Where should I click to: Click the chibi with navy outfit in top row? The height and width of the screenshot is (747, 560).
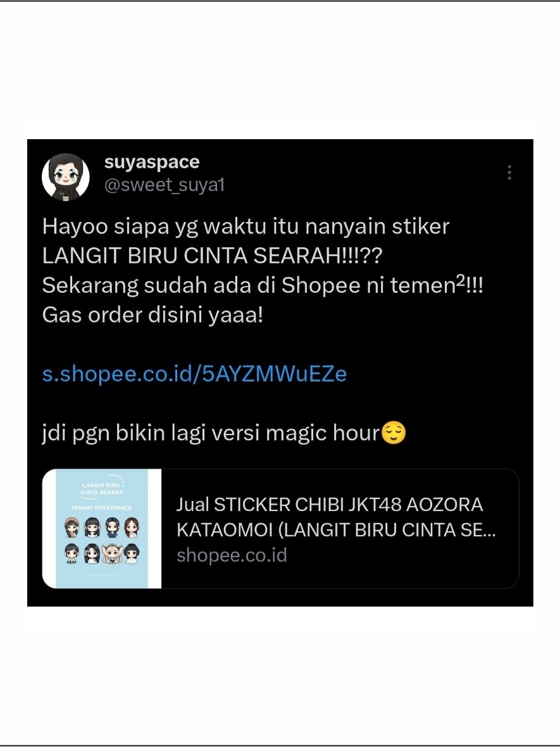click(x=112, y=528)
